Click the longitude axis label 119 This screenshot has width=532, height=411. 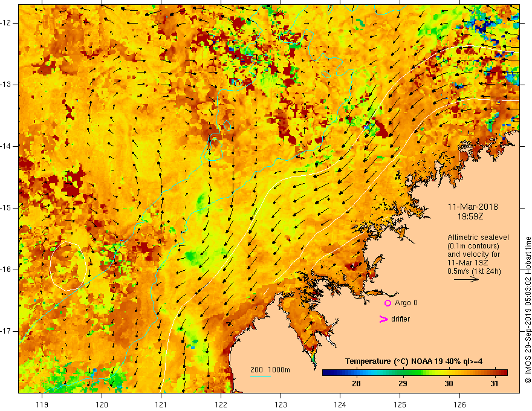[x=42, y=404]
